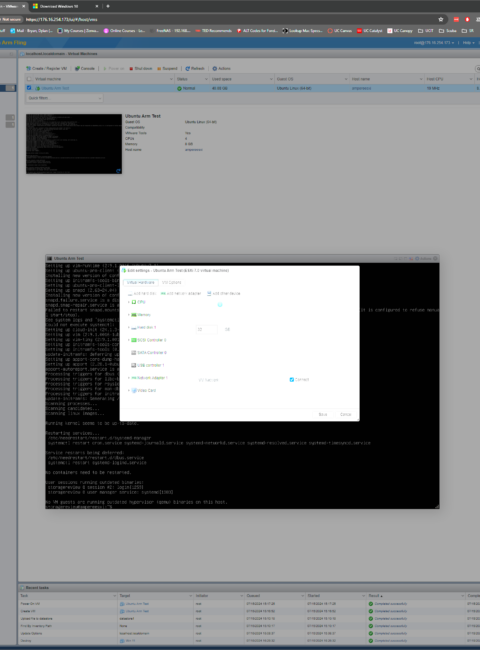Screen dimensions: 480x650
Task: Click the Mail bookmark in the bookmarks bar
Action: [32, 31]
